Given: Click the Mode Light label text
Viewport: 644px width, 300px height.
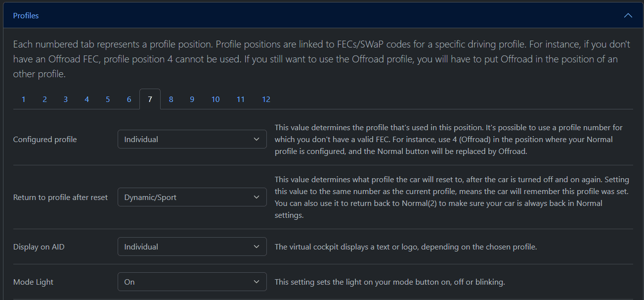Looking at the screenshot, I should [x=33, y=282].
